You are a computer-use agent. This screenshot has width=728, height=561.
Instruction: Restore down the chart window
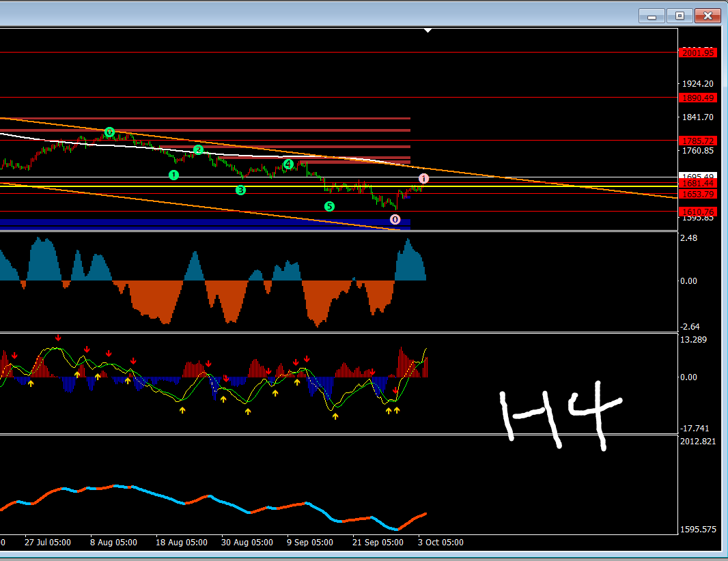click(x=680, y=16)
